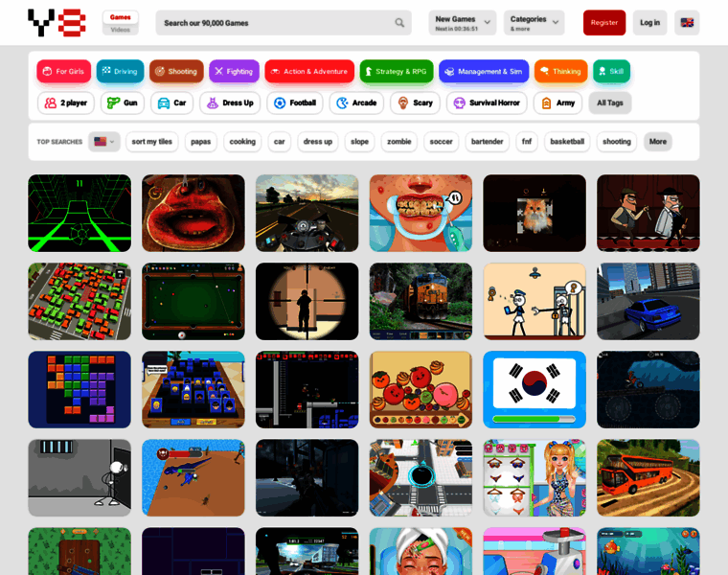This screenshot has width=728, height=575.
Task: Select the Dress Up tag
Action: point(230,103)
